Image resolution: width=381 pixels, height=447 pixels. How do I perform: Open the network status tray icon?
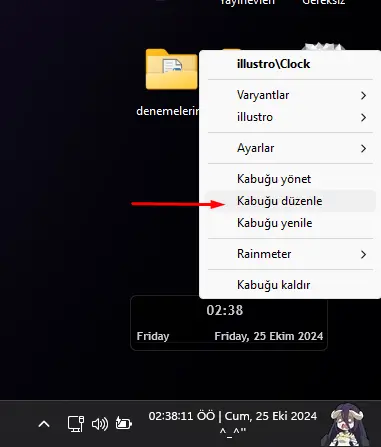coord(76,424)
